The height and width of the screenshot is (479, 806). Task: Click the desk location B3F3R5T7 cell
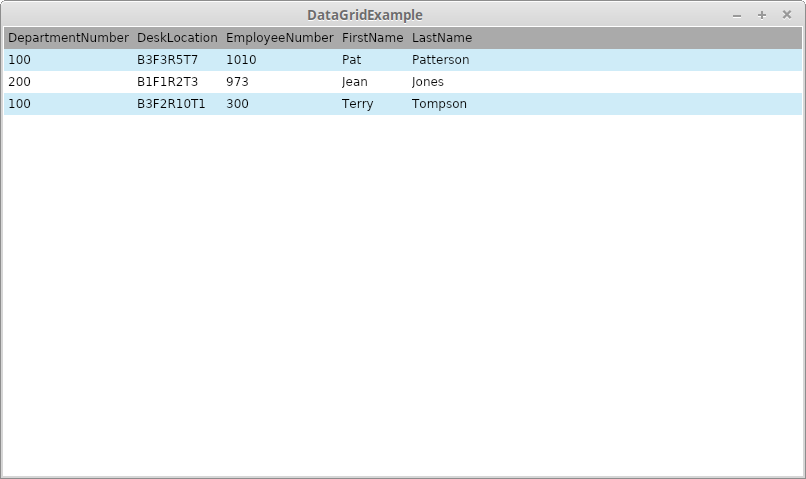167,60
